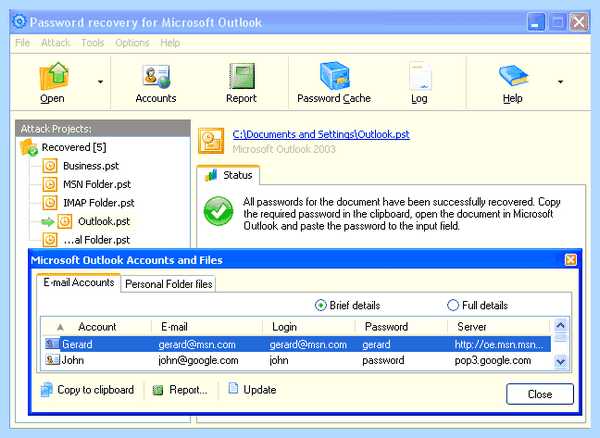Switch to the Personal Folder files tab
600x438 pixels.
168,284
